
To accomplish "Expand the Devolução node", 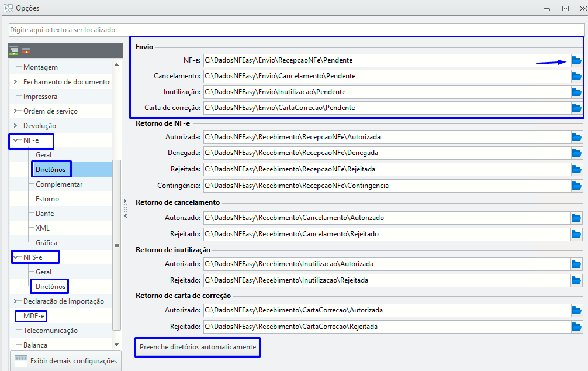I will [15, 126].
